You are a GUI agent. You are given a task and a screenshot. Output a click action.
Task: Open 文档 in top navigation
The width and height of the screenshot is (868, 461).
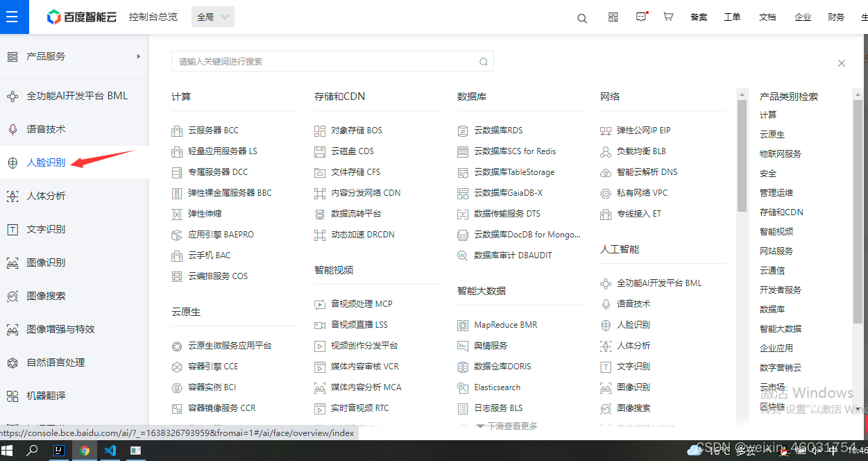pos(767,17)
